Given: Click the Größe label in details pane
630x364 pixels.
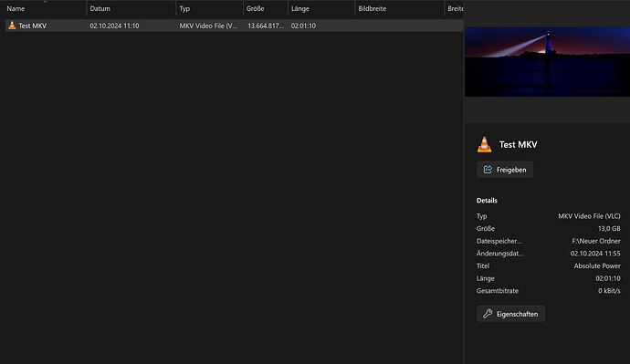Looking at the screenshot, I should coord(486,228).
